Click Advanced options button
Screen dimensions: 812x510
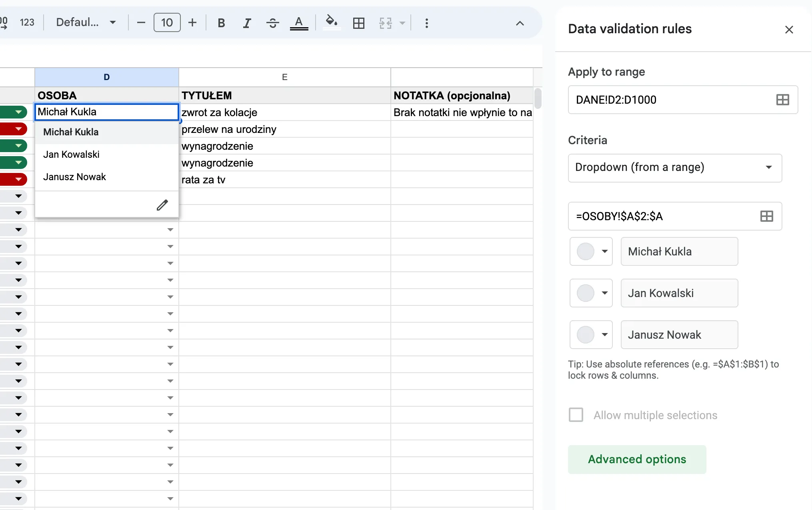coord(637,458)
